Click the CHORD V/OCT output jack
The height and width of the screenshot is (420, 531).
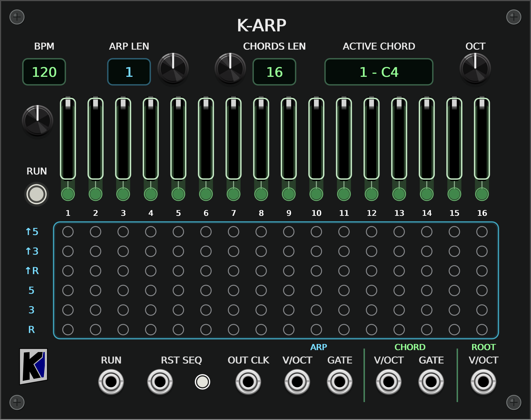[x=389, y=382]
